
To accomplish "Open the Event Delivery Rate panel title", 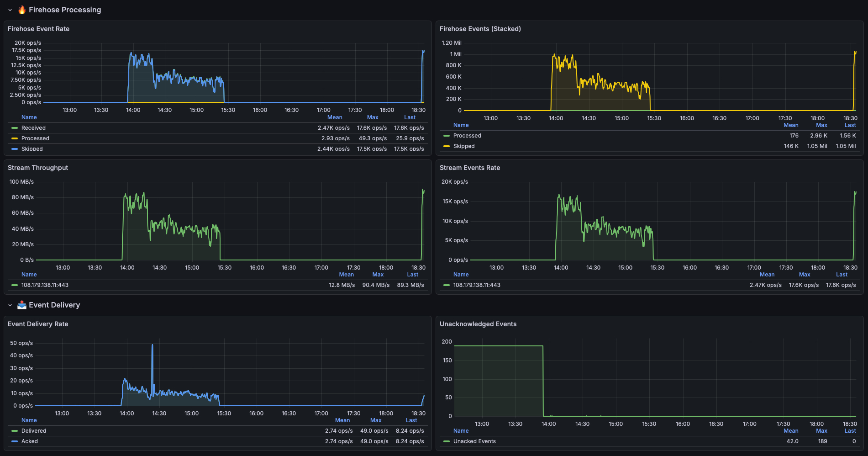I will click(x=38, y=324).
